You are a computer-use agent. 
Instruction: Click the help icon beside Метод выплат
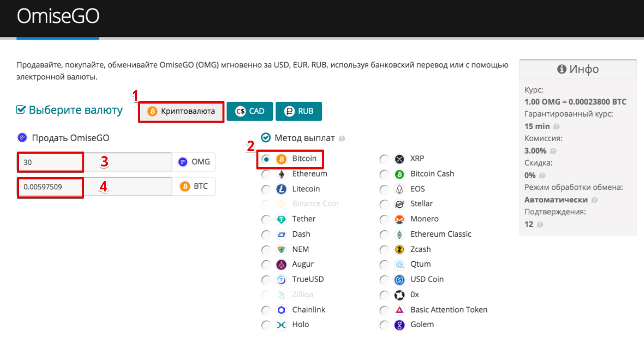pyautogui.click(x=342, y=139)
